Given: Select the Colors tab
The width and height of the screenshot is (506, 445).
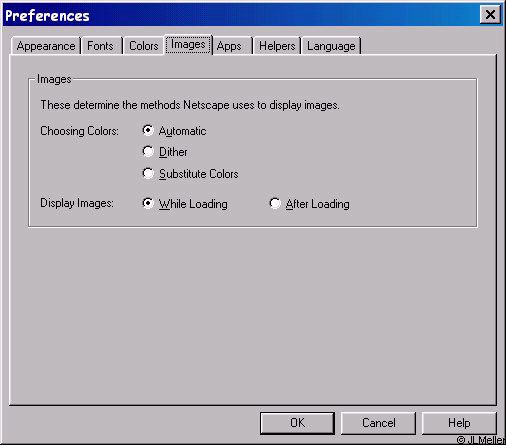Looking at the screenshot, I should [x=143, y=46].
